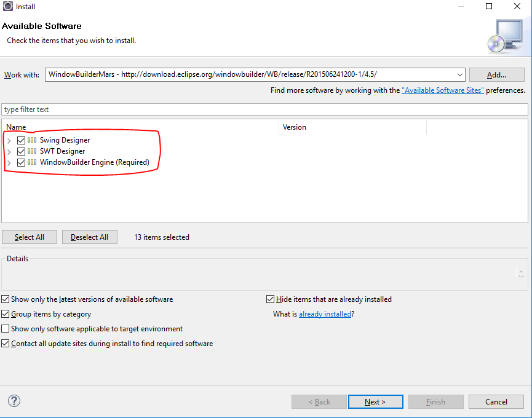Expand the SWT Designer tree node
The image size is (532, 418).
coord(10,151)
